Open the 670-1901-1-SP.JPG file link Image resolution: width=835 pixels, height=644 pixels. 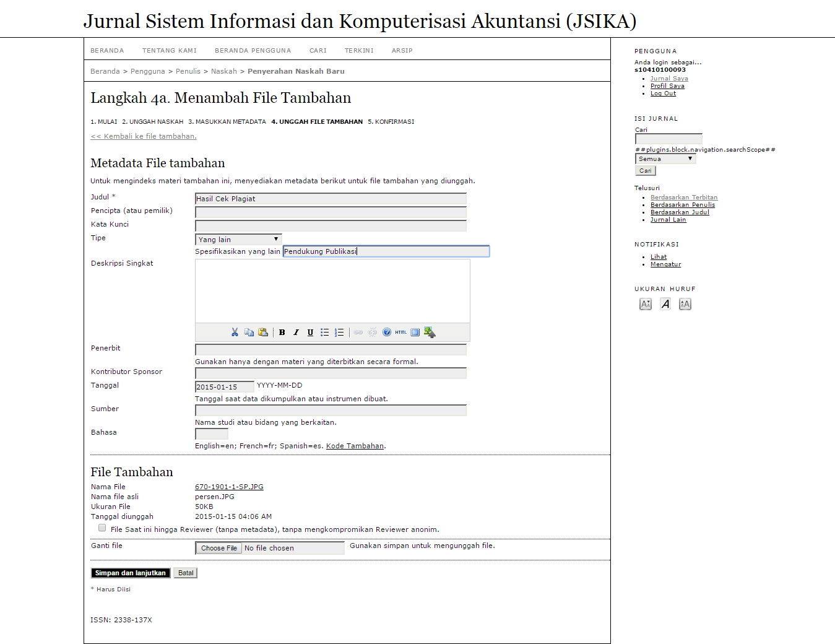(x=229, y=487)
